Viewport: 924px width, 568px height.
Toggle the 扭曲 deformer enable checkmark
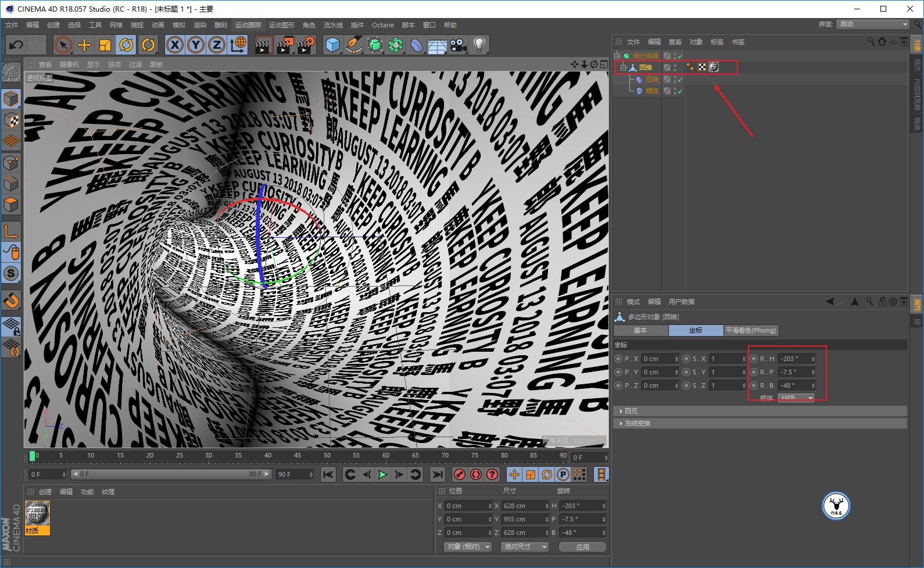tap(680, 79)
